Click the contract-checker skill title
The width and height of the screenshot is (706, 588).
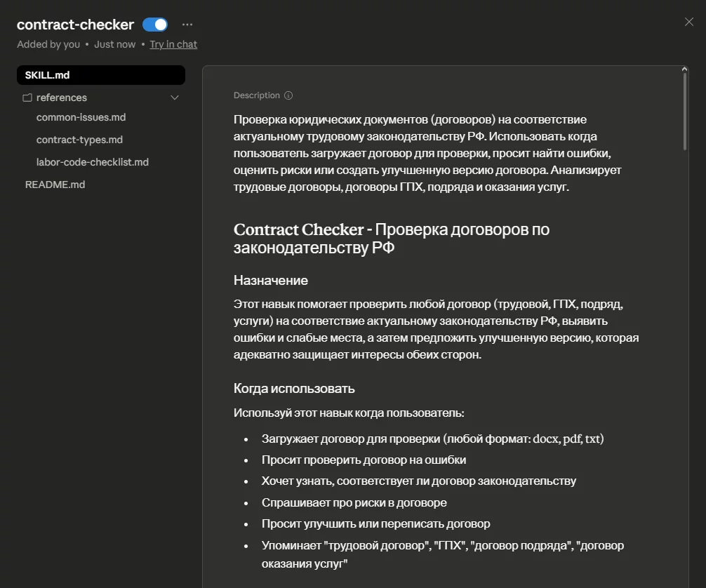(x=75, y=25)
